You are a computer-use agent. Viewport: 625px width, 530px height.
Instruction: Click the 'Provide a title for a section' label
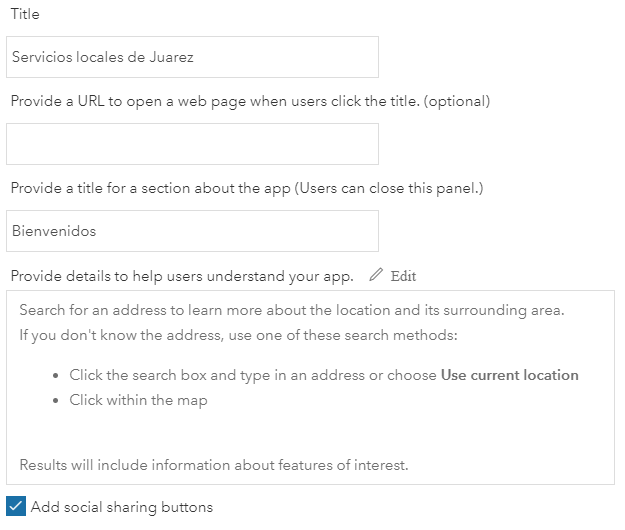click(150, 188)
